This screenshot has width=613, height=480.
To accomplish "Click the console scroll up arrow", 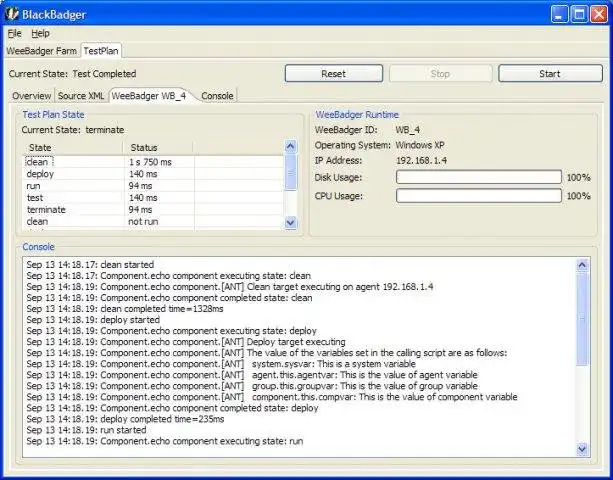I will (x=582, y=265).
